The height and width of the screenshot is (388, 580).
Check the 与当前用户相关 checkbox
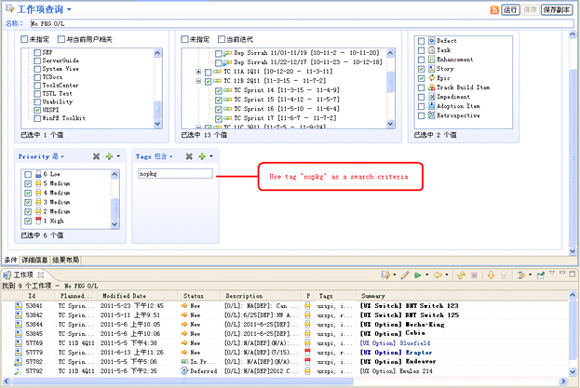pos(61,39)
